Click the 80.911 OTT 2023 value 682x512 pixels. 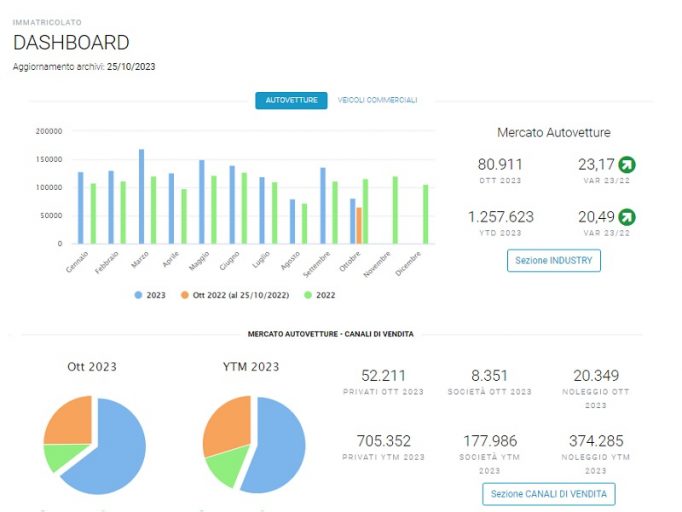tap(500, 164)
